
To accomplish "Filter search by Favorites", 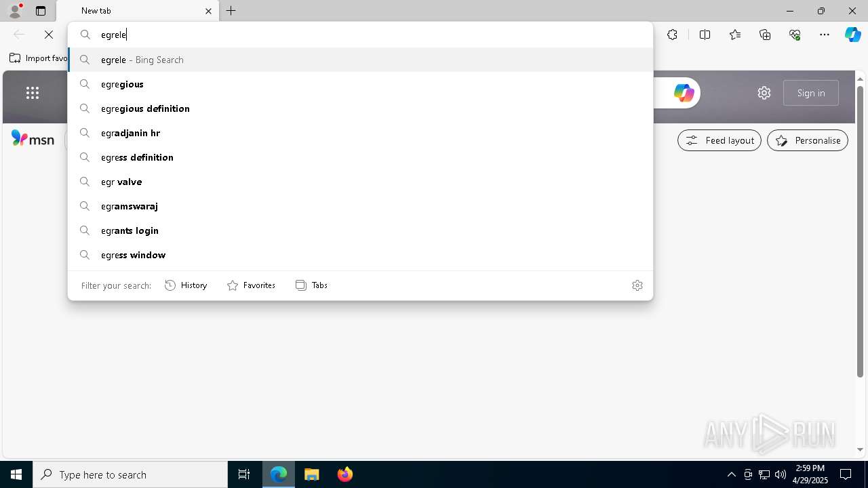I will (x=251, y=285).
